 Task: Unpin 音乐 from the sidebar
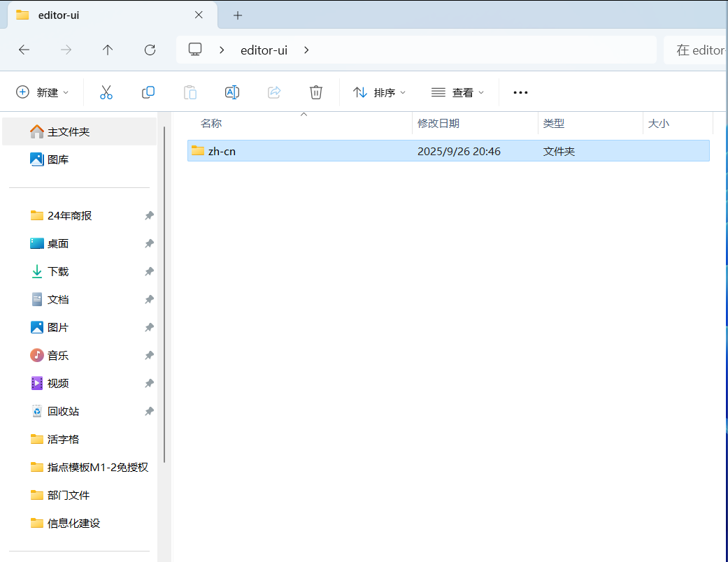click(148, 355)
